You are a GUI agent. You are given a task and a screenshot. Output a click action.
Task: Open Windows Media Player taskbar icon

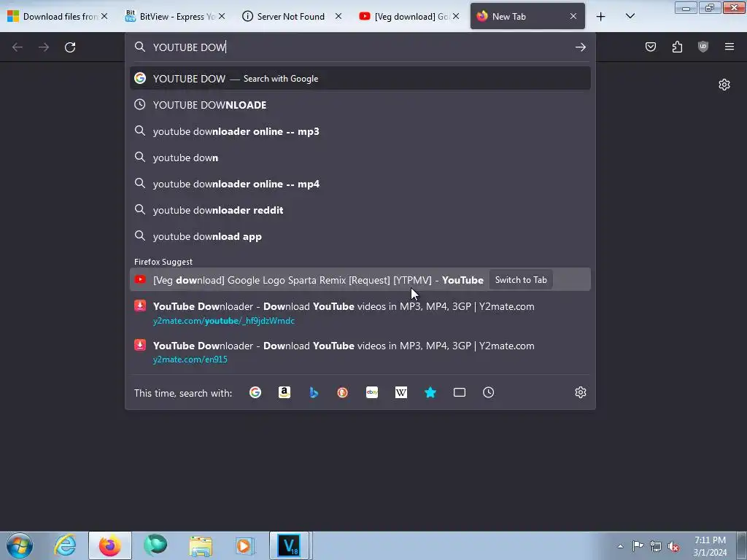[x=245, y=545]
